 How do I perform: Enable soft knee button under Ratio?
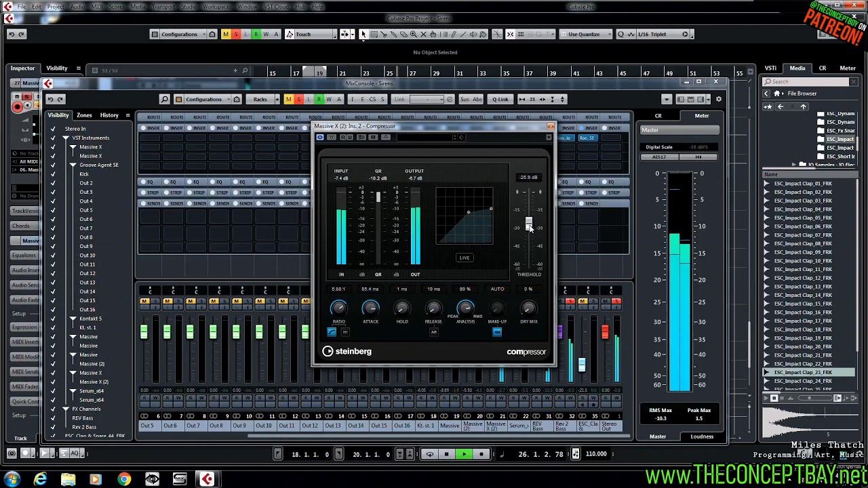[x=332, y=332]
